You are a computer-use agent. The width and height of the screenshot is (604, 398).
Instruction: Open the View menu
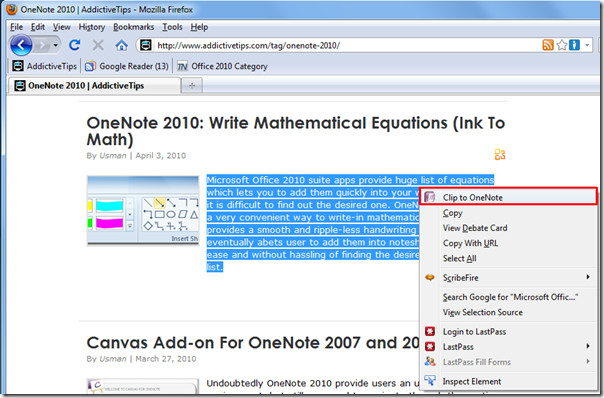[x=62, y=27]
